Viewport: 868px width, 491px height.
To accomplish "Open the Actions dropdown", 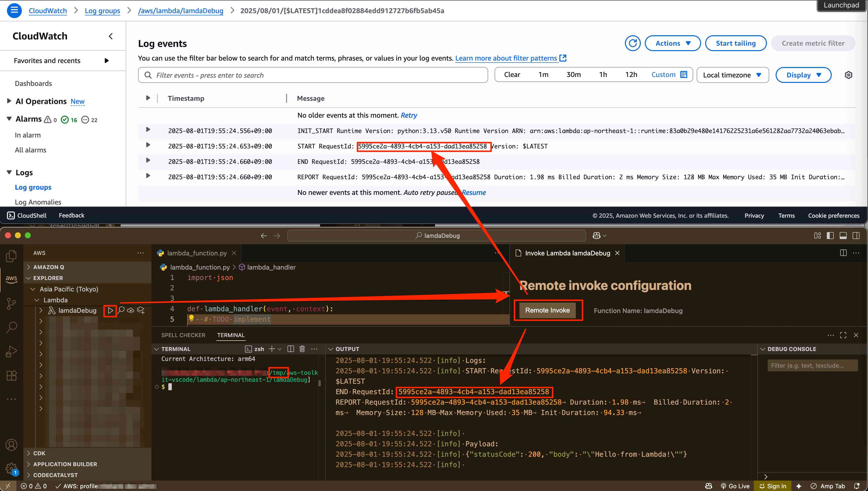I will pos(672,43).
